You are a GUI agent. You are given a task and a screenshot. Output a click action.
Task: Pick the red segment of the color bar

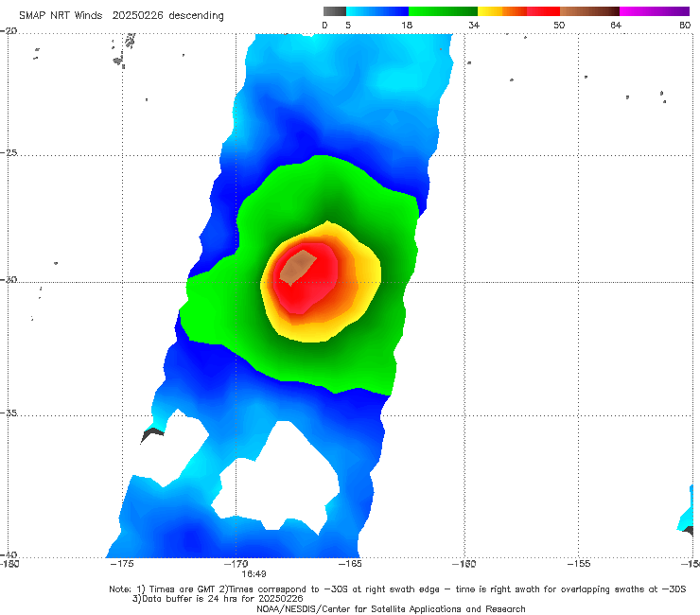[543, 11]
